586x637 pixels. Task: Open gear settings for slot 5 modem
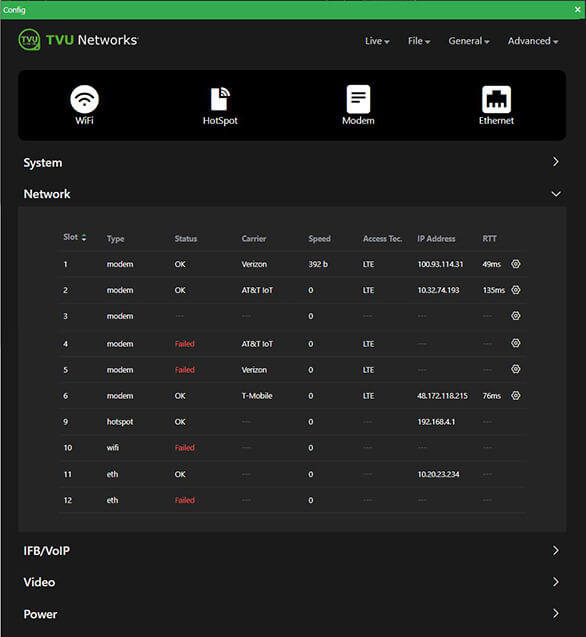click(x=516, y=369)
